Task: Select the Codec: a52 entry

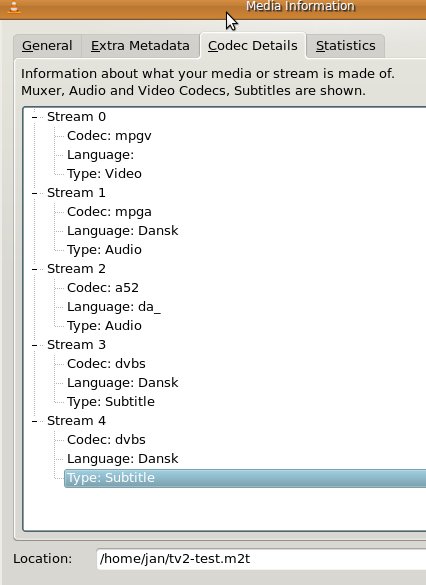Action: [103, 288]
